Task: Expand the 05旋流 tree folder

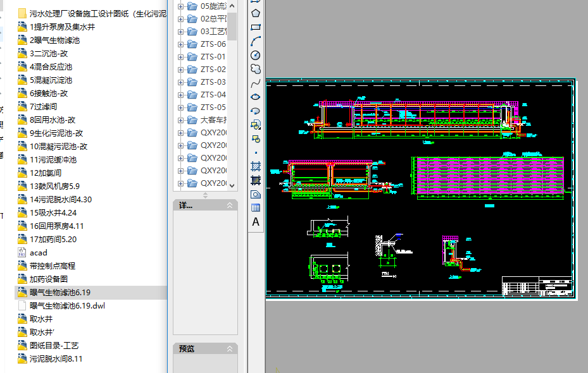Action: point(181,6)
